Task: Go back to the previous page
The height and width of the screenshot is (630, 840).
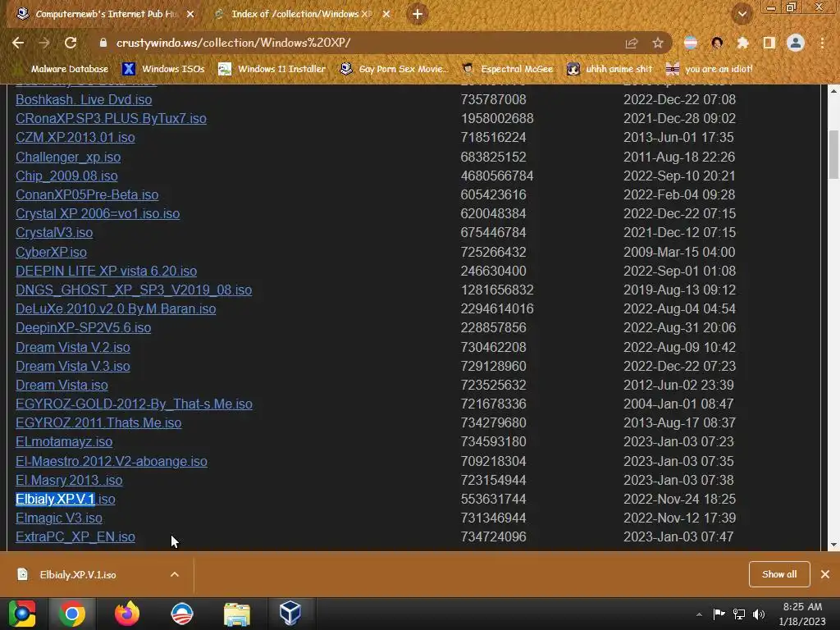Action: click(18, 43)
